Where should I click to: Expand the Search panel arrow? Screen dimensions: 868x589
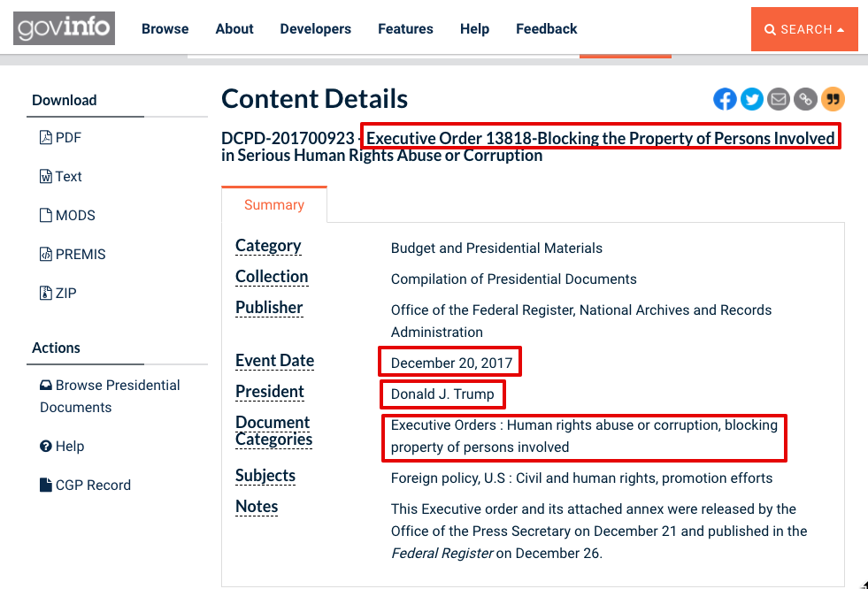(841, 30)
